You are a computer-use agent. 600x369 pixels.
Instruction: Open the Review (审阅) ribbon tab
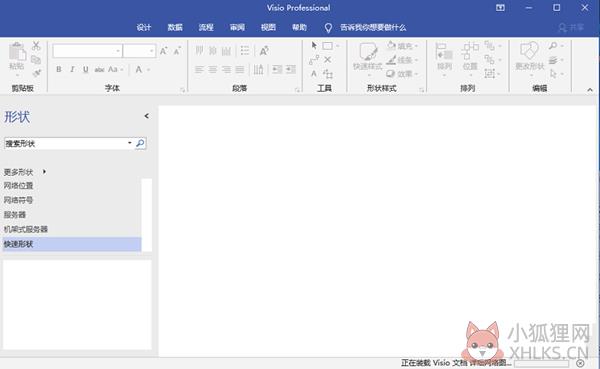pos(237,27)
